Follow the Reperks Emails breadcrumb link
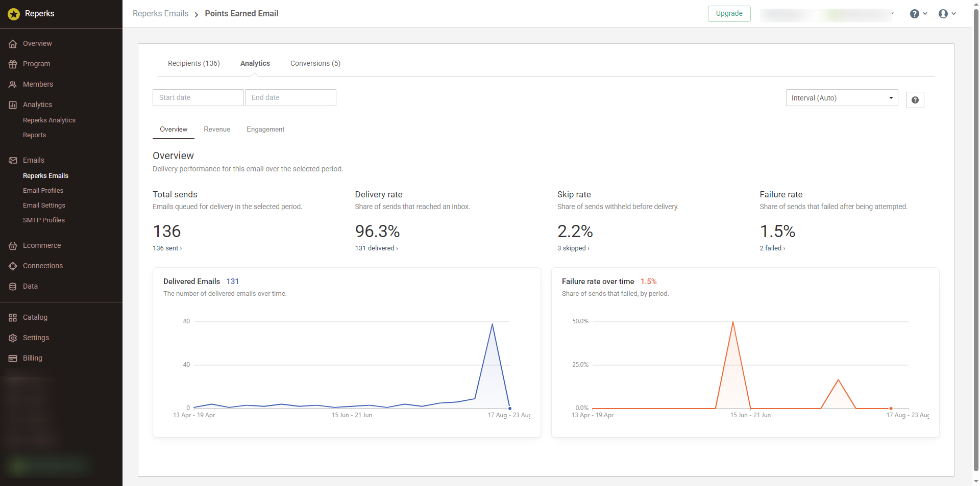This screenshot has width=980, height=486. (x=160, y=14)
